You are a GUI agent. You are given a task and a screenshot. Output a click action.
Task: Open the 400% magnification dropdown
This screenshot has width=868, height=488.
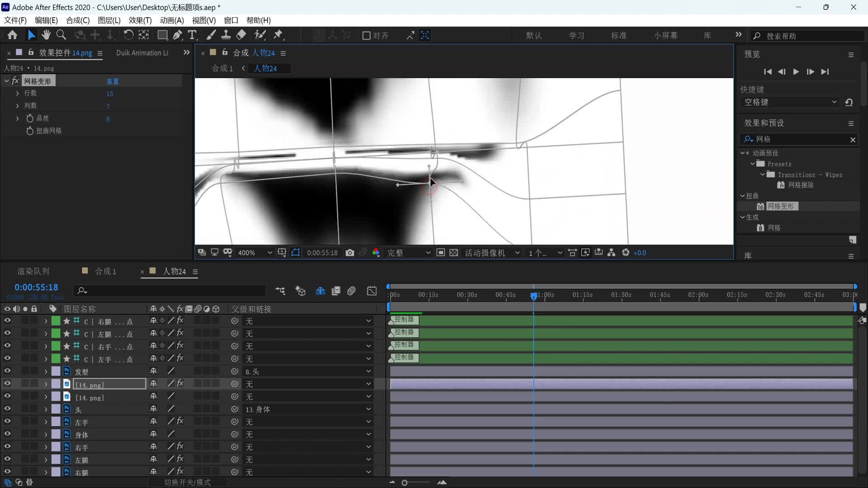(255, 253)
